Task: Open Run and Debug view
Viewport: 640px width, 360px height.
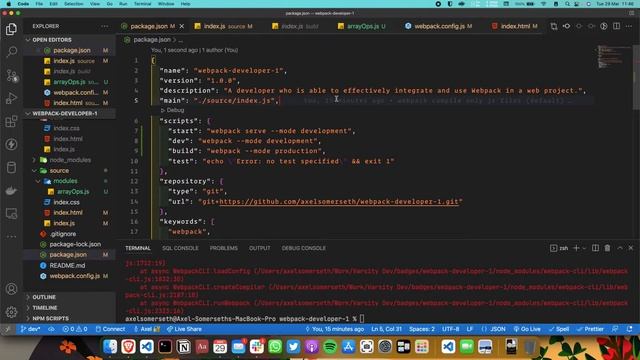Action: 11,98
